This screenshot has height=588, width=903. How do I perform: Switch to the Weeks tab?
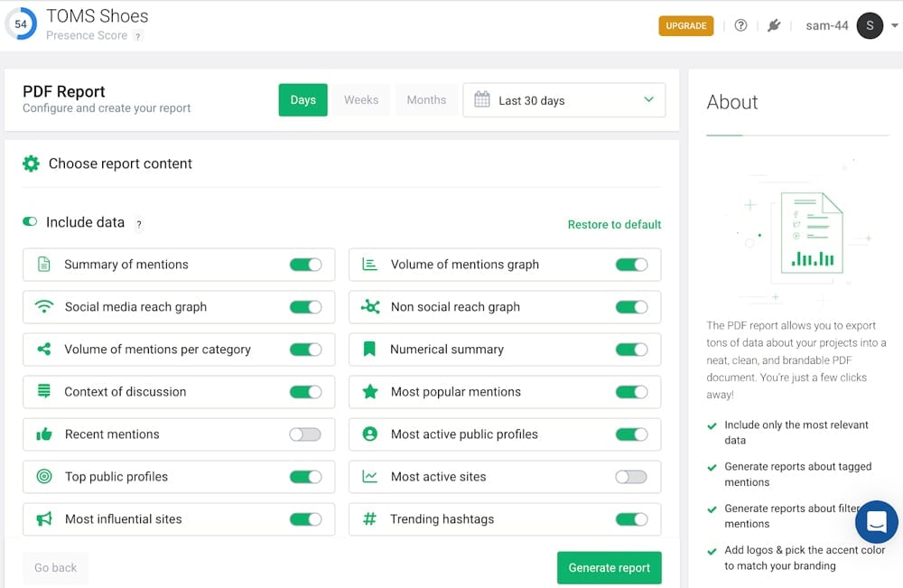pyautogui.click(x=361, y=100)
